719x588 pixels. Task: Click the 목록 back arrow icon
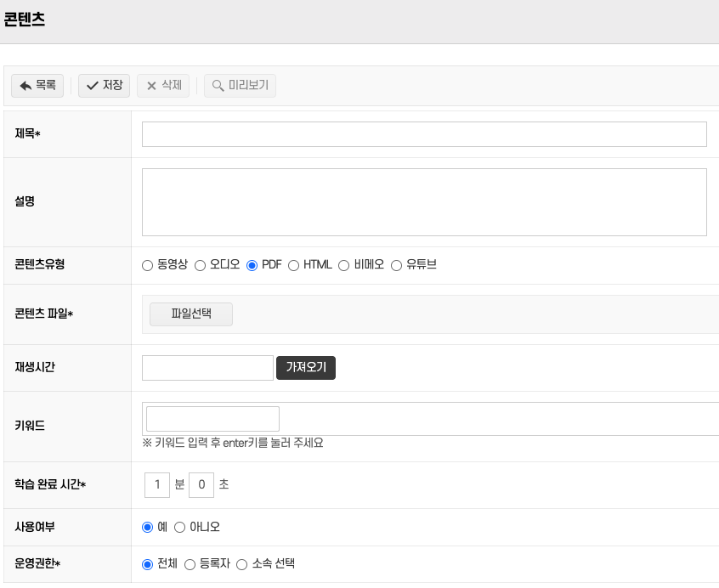tap(25, 86)
